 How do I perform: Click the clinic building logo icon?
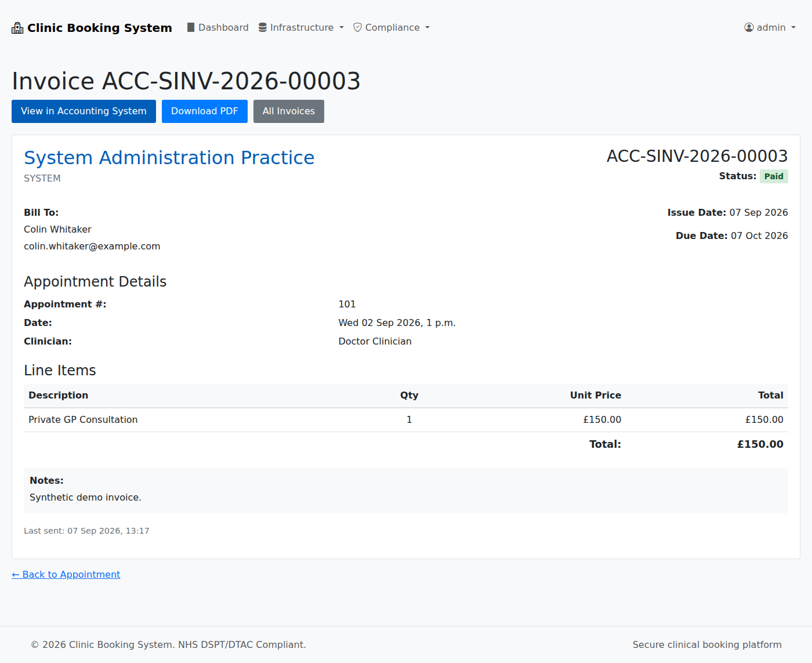pyautogui.click(x=17, y=28)
